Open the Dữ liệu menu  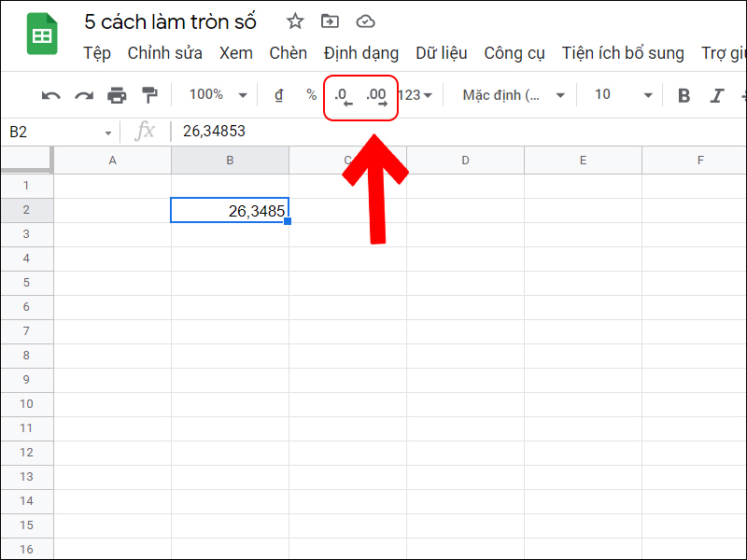pos(442,53)
